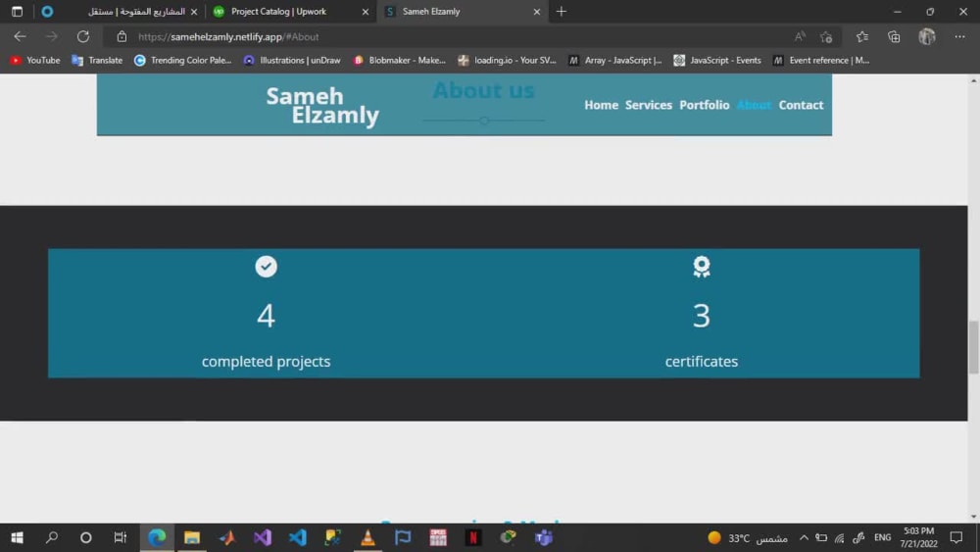Open the Event reference bookmark
980x552 pixels.
[x=820, y=60]
